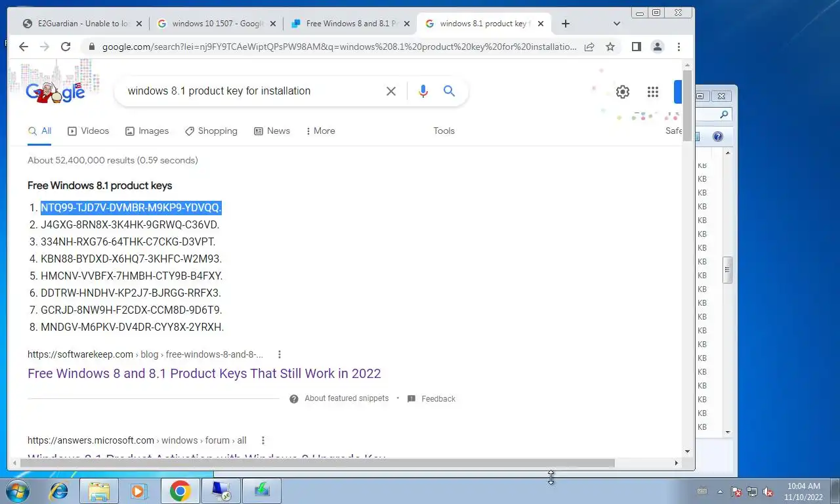Screen dimensions: 840x504
Task: Bookmark this page with the star icon
Action: tap(610, 47)
